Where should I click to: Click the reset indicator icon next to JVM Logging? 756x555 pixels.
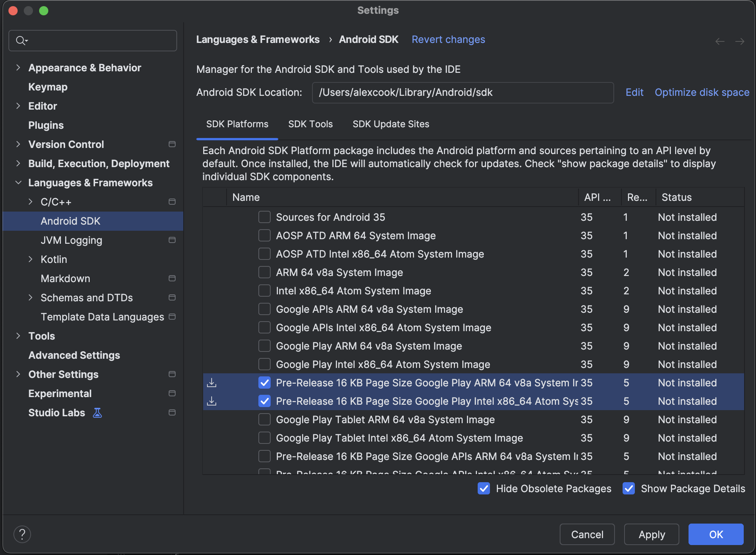tap(172, 240)
